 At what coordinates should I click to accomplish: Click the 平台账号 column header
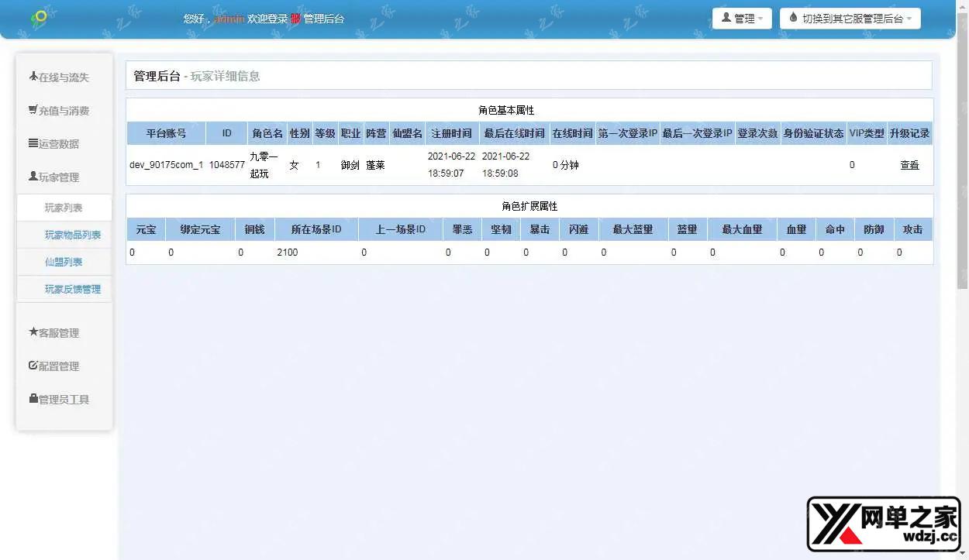coord(166,133)
